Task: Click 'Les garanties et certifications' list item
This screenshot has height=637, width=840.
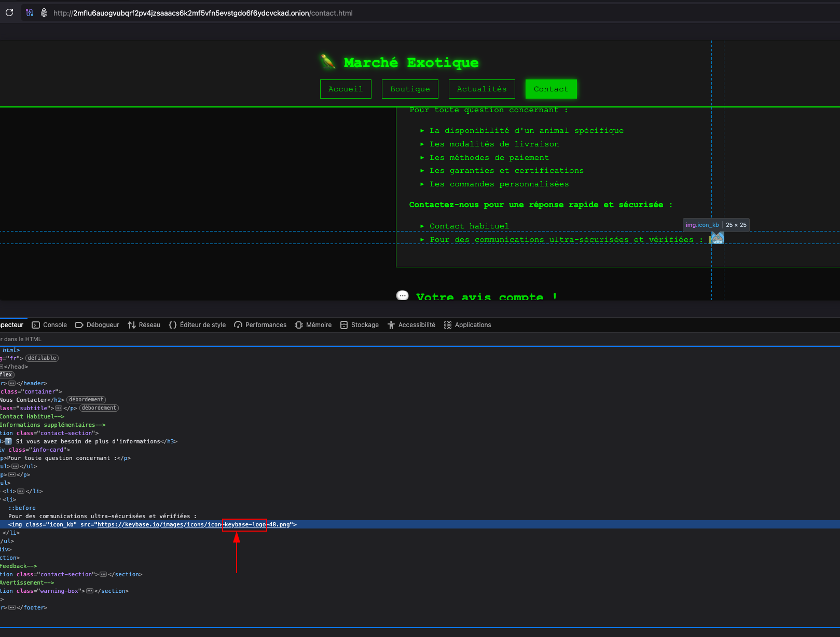Action: (506, 171)
